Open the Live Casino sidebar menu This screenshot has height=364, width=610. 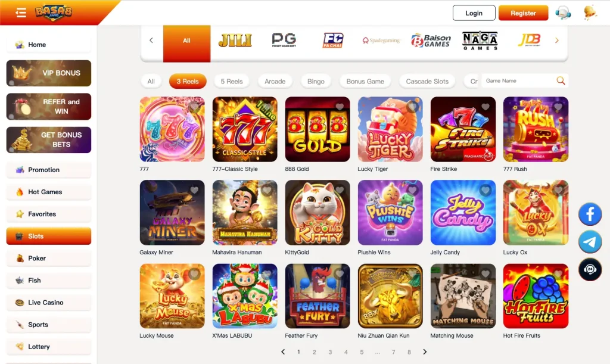coord(49,302)
